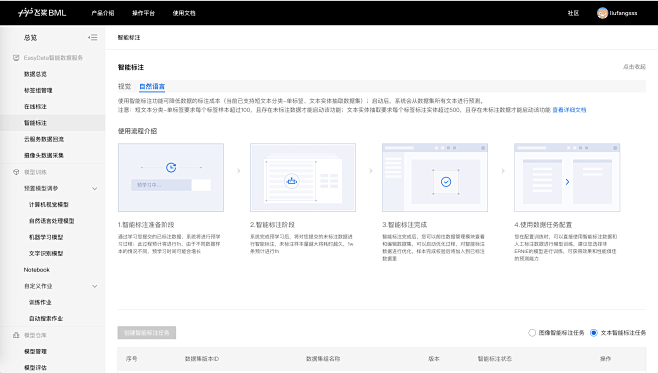This screenshot has height=373, width=658.
Task: Open 机器学习模型 in the sidebar
Action: 46,237
